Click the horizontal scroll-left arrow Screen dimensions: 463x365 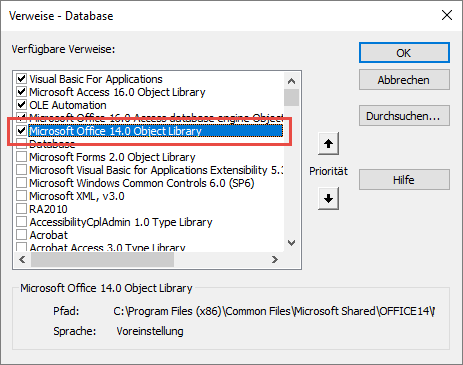click(22, 259)
